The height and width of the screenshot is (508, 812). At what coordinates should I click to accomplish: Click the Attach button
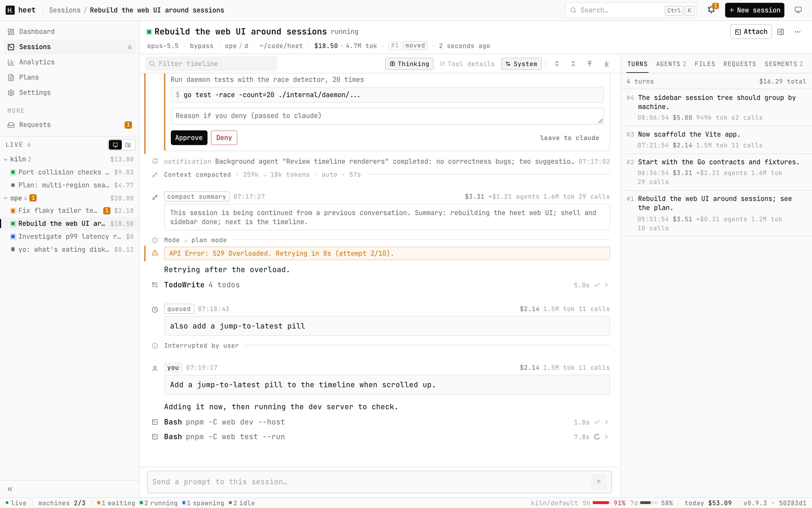pos(751,32)
